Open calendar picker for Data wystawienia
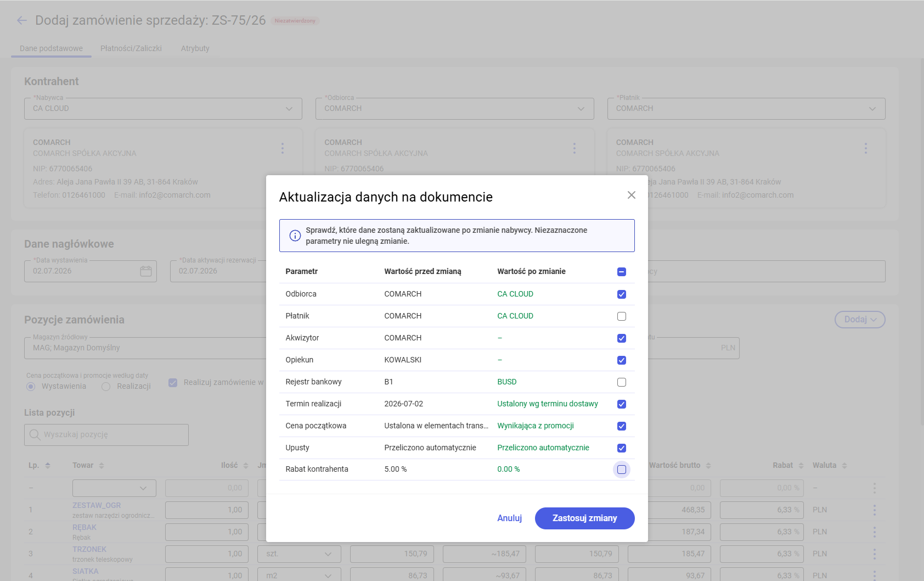Viewport: 924px width, 581px height. coord(146,271)
